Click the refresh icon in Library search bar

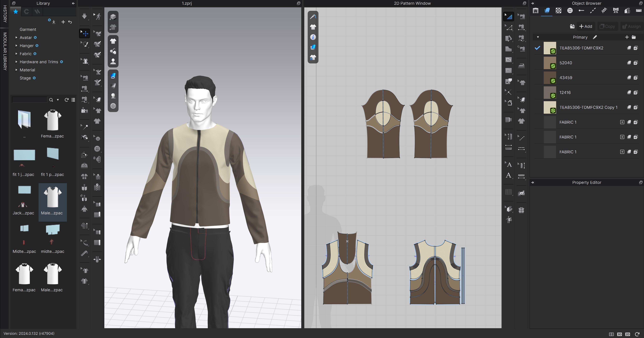point(66,100)
